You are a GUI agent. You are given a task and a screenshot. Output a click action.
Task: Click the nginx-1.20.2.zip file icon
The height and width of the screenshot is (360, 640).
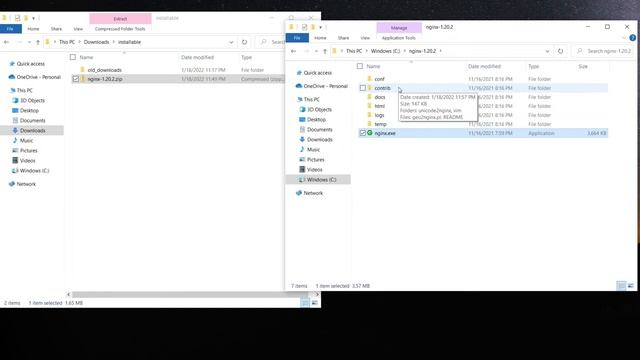click(x=83, y=79)
